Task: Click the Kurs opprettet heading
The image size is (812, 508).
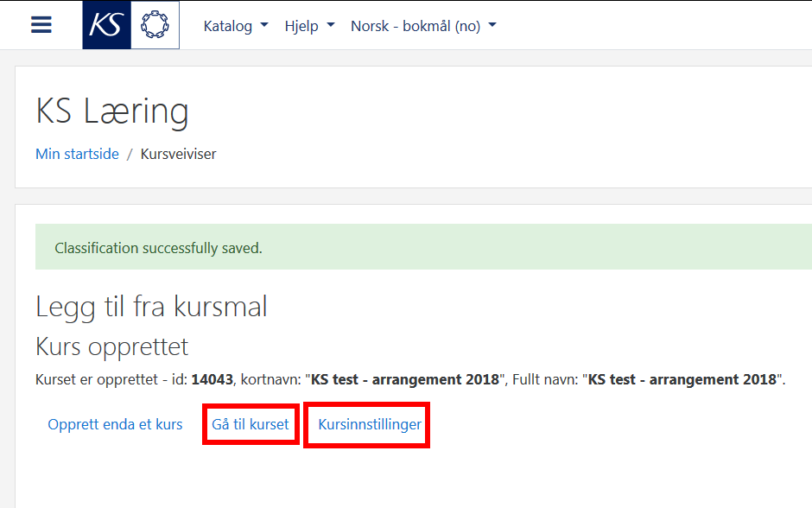Action: point(111,346)
